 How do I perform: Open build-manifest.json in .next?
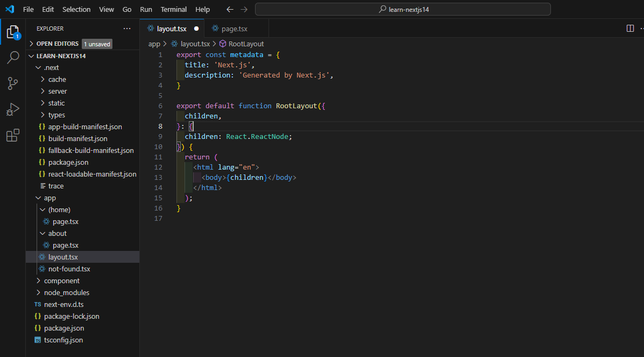coord(82,138)
